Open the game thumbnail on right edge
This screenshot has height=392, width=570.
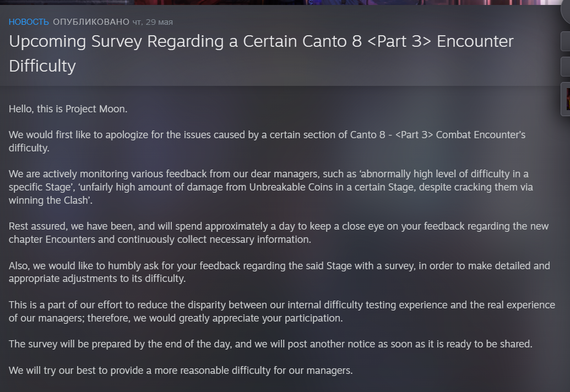click(566, 99)
